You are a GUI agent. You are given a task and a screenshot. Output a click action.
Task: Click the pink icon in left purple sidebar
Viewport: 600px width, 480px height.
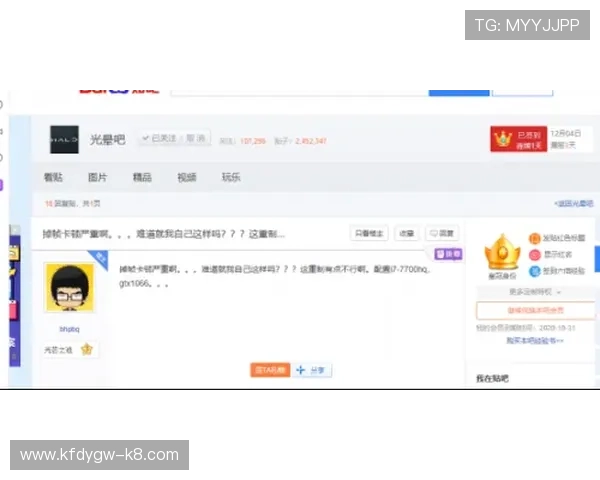(13, 310)
